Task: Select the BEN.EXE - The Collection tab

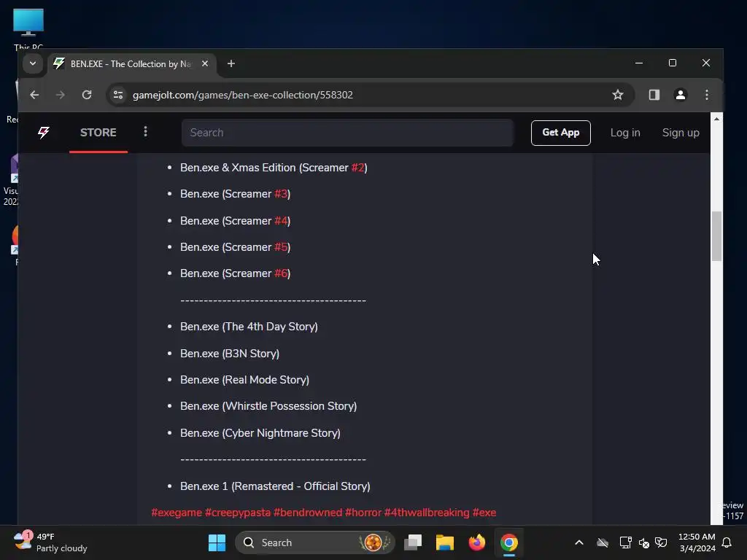Action: [x=130, y=64]
